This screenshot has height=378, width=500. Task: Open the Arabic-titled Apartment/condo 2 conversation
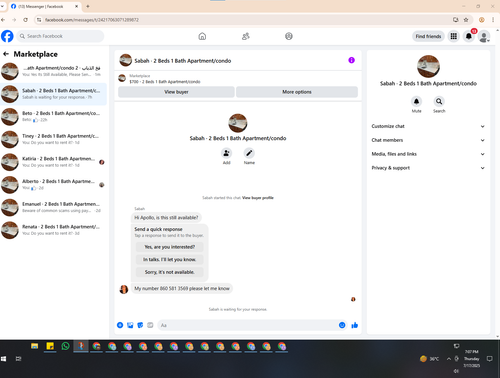(53, 71)
